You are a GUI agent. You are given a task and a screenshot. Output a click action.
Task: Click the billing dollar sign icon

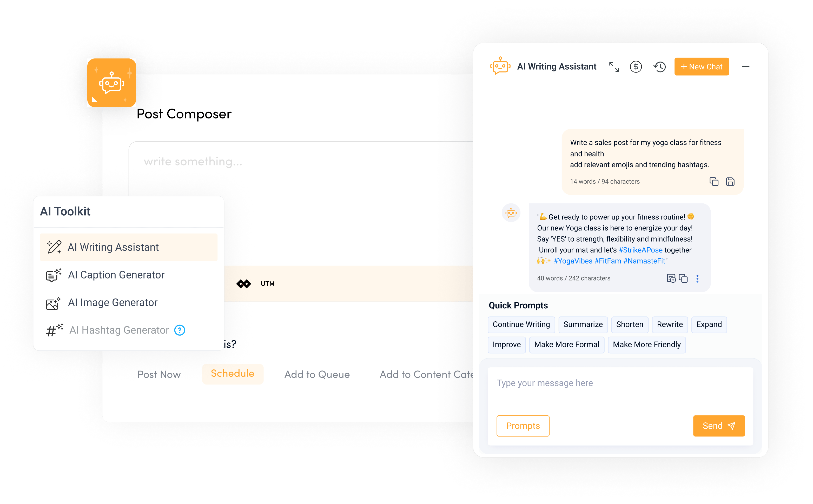point(637,67)
